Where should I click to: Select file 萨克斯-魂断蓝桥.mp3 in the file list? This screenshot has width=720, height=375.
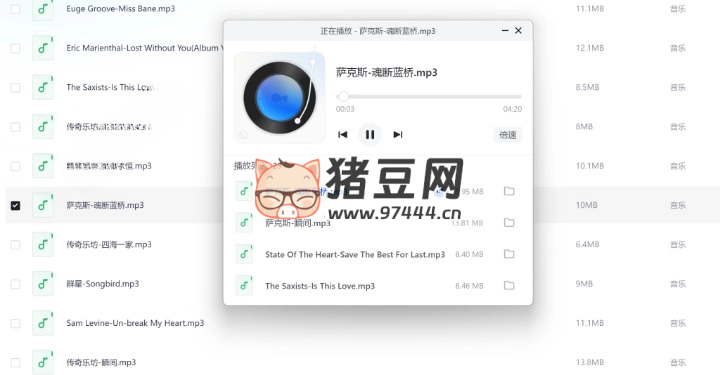click(105, 205)
